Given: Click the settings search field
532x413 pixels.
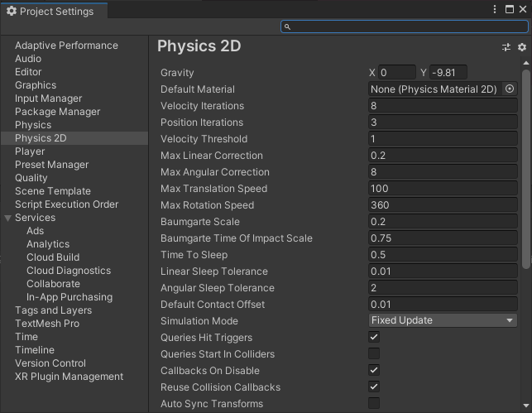Looking at the screenshot, I should (x=405, y=26).
